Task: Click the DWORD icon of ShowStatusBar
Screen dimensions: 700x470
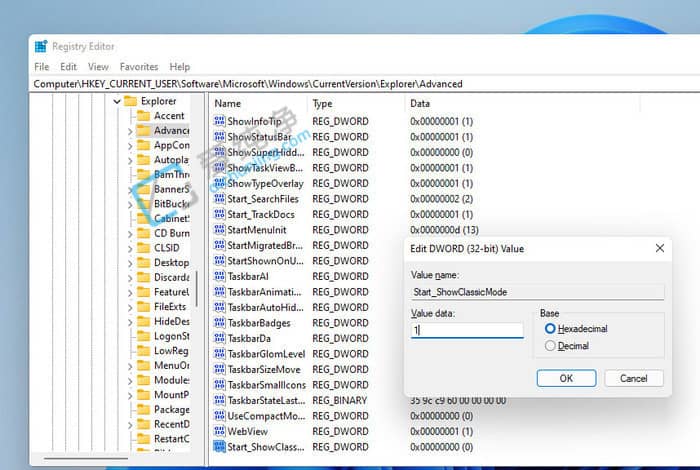Action: point(220,137)
